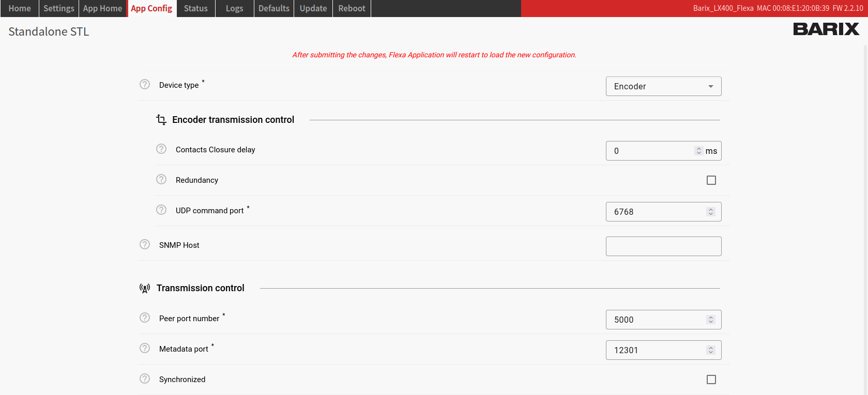This screenshot has height=395, width=868.
Task: Click the Peer port number stepper arrows
Action: 711,320
